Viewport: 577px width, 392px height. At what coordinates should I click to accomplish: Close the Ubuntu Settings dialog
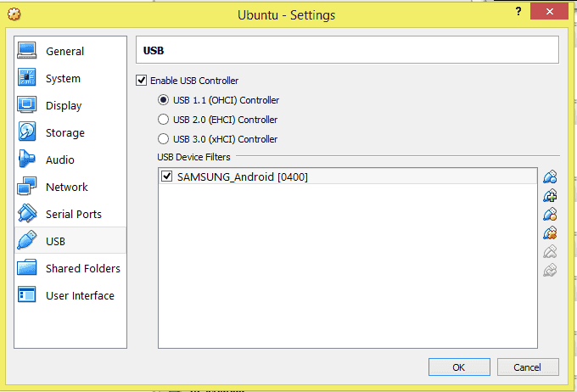pos(549,11)
